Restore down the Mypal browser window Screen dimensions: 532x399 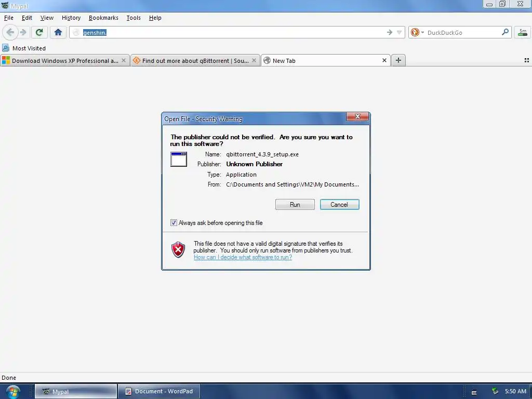[x=502, y=4]
